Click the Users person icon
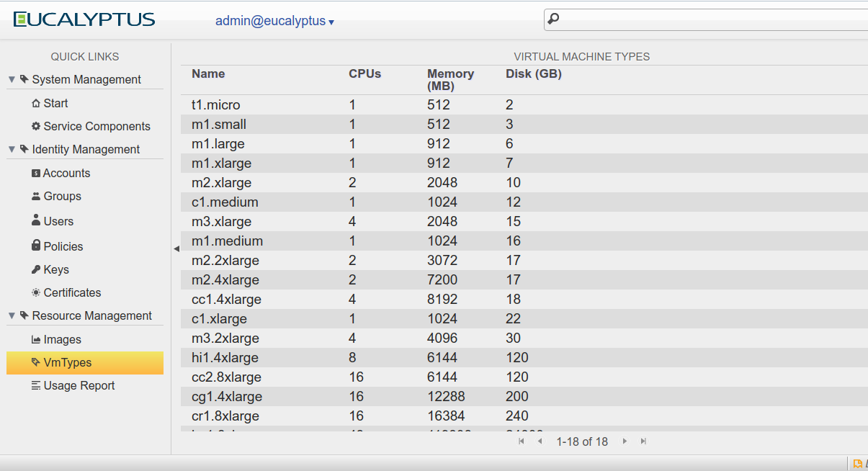The width and height of the screenshot is (868, 471). [x=36, y=221]
